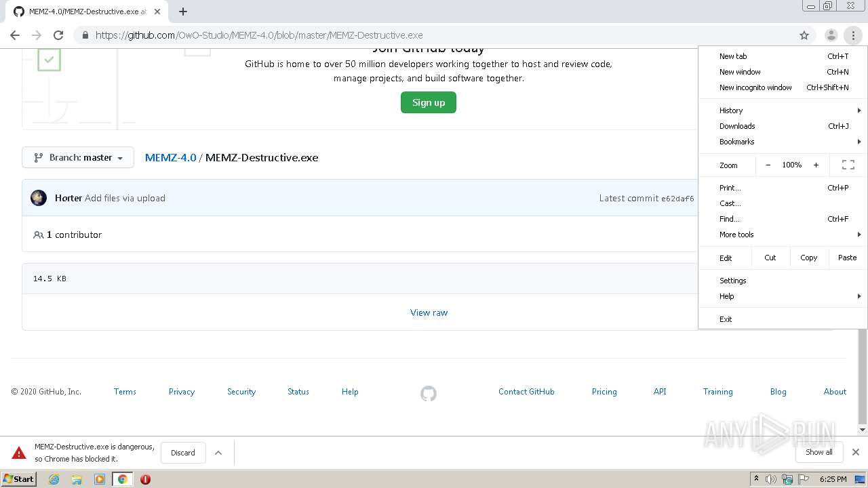Open Downloads from the Chrome menu
The width and height of the screenshot is (868, 488).
pyautogui.click(x=783, y=126)
